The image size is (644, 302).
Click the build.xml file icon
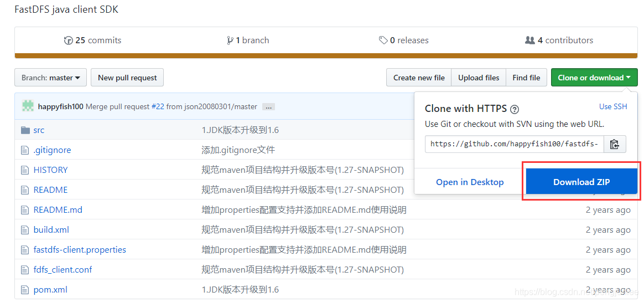coord(25,229)
